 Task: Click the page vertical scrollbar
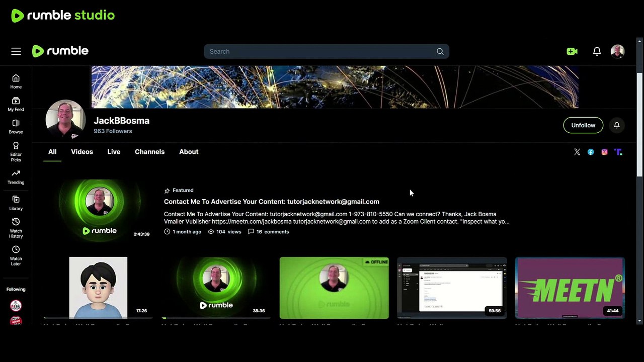pyautogui.click(x=639, y=126)
